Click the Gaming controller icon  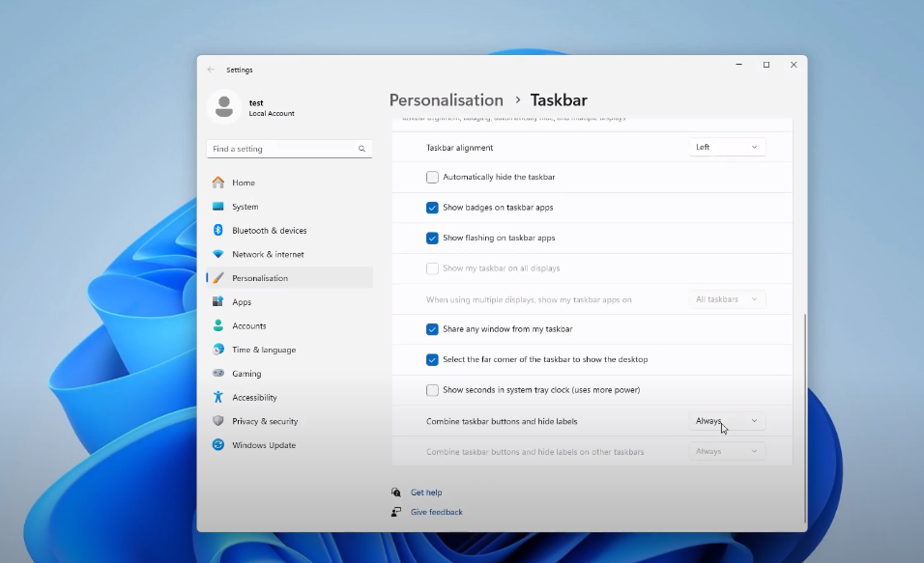click(218, 374)
